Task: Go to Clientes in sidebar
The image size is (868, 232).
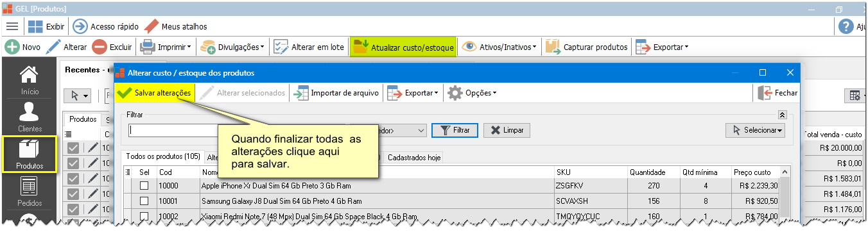Action: click(x=29, y=117)
